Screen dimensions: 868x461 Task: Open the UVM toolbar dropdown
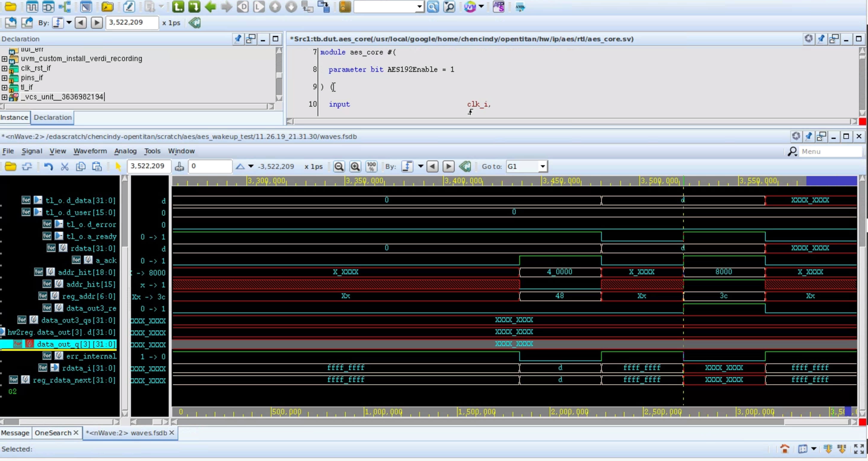482,7
